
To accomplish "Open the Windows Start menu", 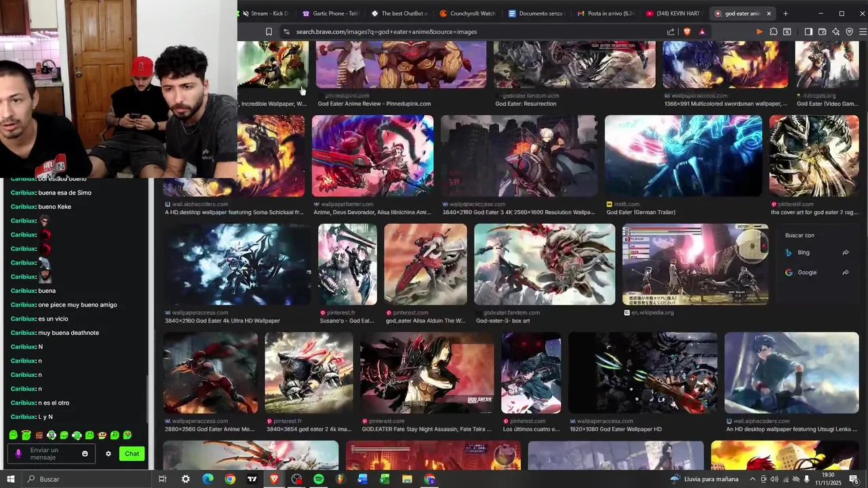I will [x=10, y=479].
